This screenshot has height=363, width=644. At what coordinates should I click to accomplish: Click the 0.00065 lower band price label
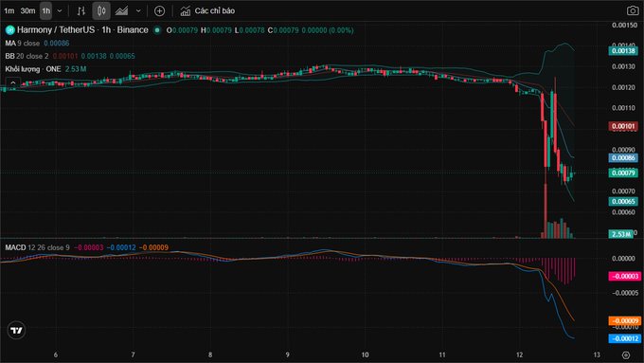622,202
